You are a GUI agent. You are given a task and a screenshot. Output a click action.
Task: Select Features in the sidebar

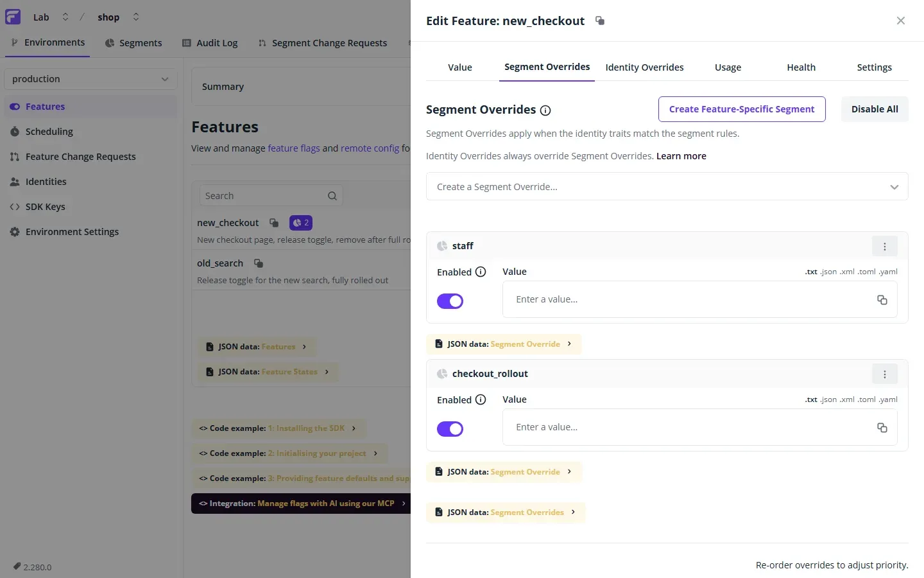(x=90, y=107)
